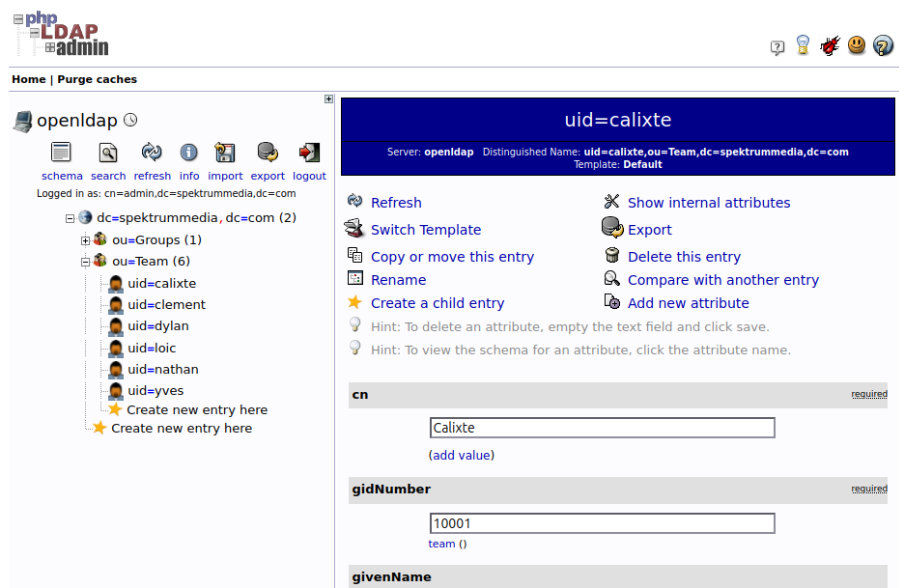Select uid=nathan in the tree
Viewport: 904px width, 588px height.
tap(162, 370)
